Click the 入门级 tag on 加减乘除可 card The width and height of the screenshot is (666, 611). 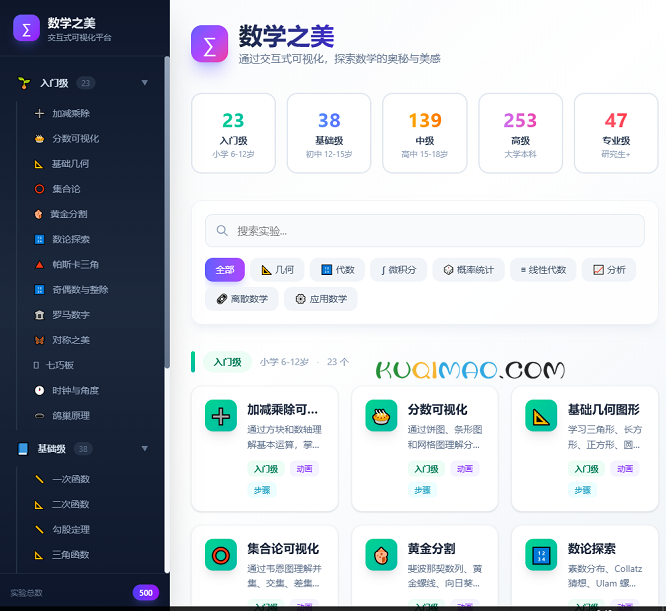coord(266,469)
